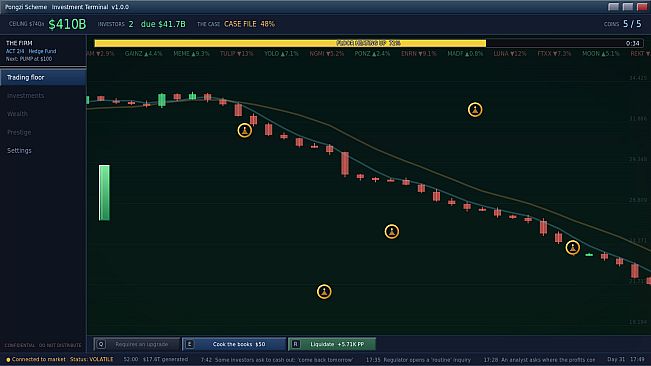Close the Investment Terminal window
Viewport: 651px width, 366px height.
[642, 7]
